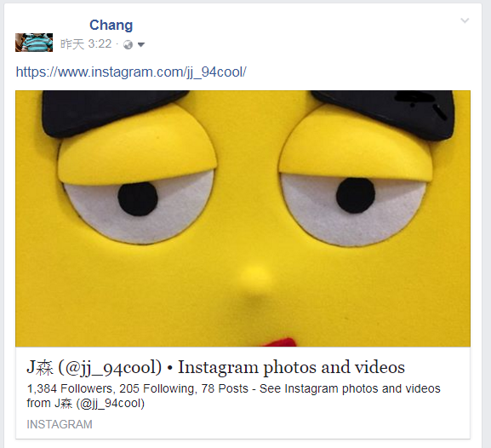Screen dimensions: 491x448
Task: Open the 昨天 3:22 timestamp link
Action: (86, 44)
